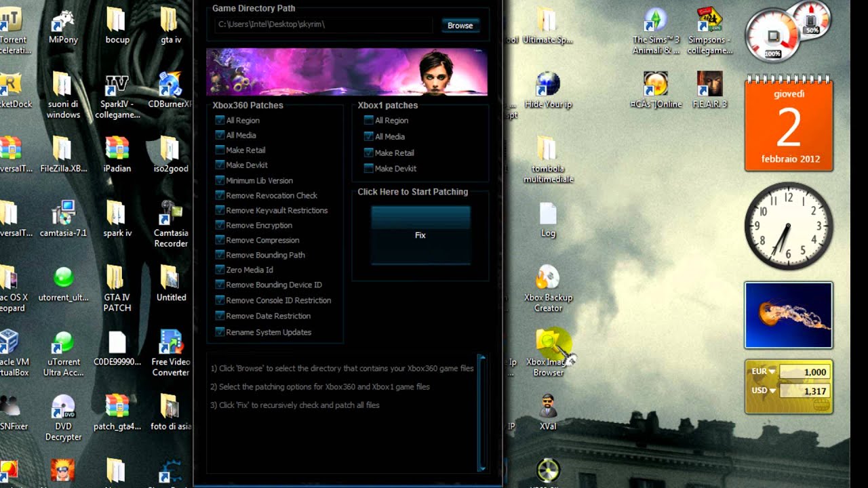Open the FileZilla.XB folder icon
Viewport: 868px width, 488px height.
[63, 154]
